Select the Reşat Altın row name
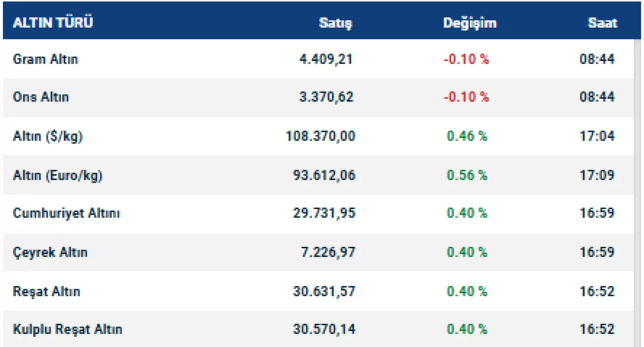This screenshot has height=347, width=644. coord(46,292)
